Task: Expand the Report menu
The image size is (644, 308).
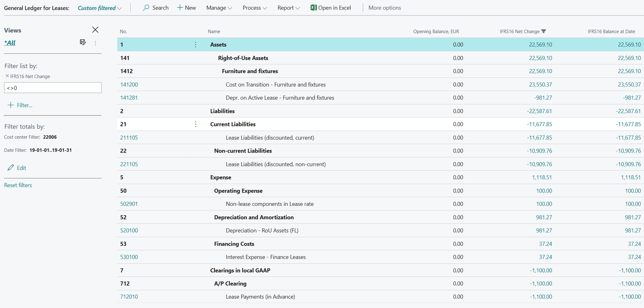Action: pos(288,8)
